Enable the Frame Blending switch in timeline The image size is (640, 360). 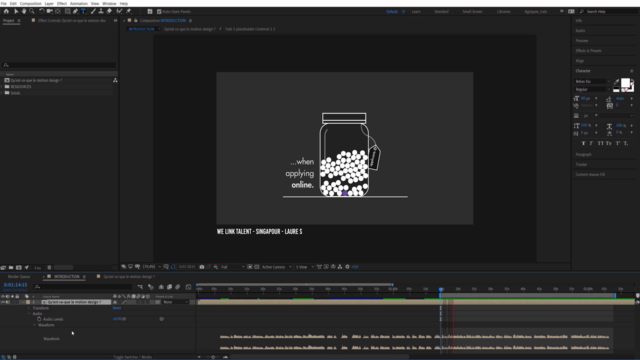pos(169,287)
